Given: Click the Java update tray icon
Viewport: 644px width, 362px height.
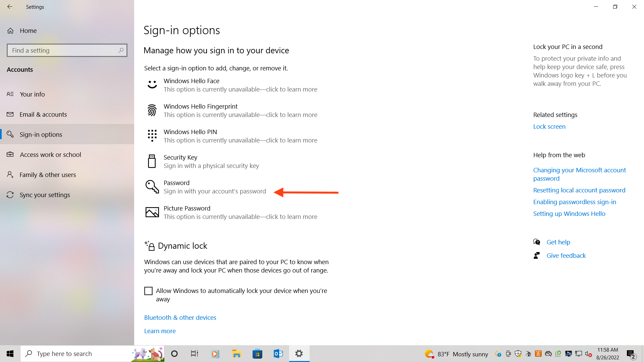Looking at the screenshot, I should [x=538, y=354].
